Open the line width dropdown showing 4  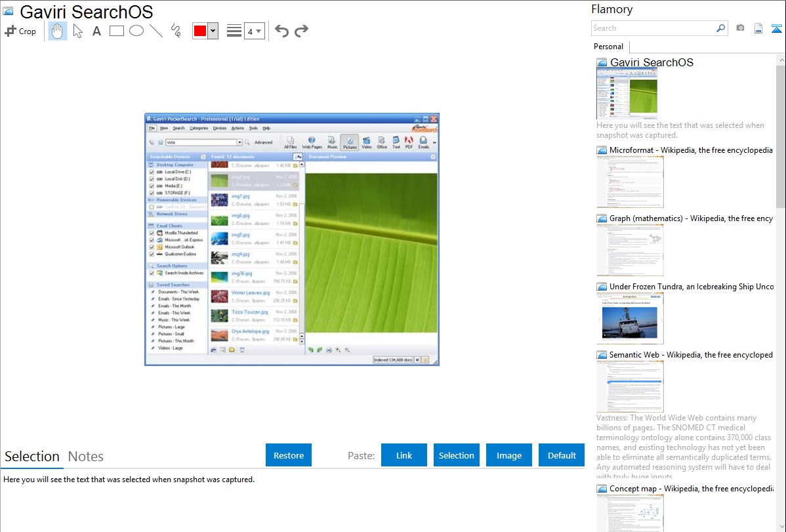254,31
